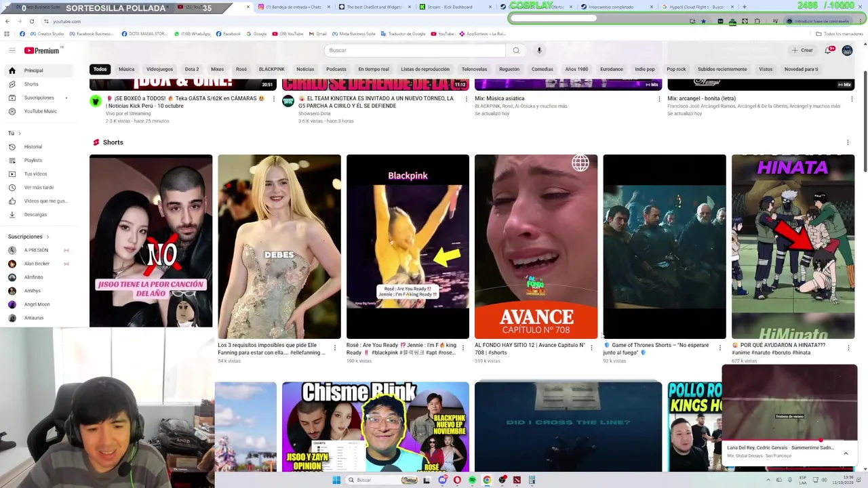868x488 pixels.
Task: Open options for the Game of Thrones short
Action: (720, 348)
